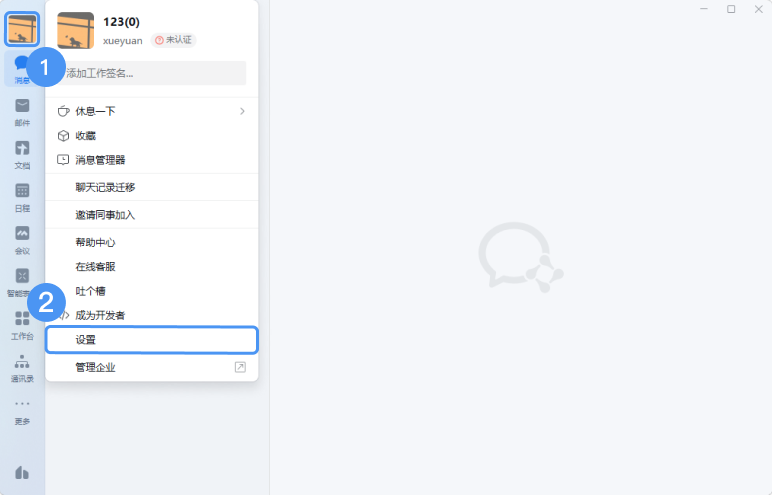Open 消息管理器 menu entry
The width and height of the screenshot is (772, 495).
point(152,160)
